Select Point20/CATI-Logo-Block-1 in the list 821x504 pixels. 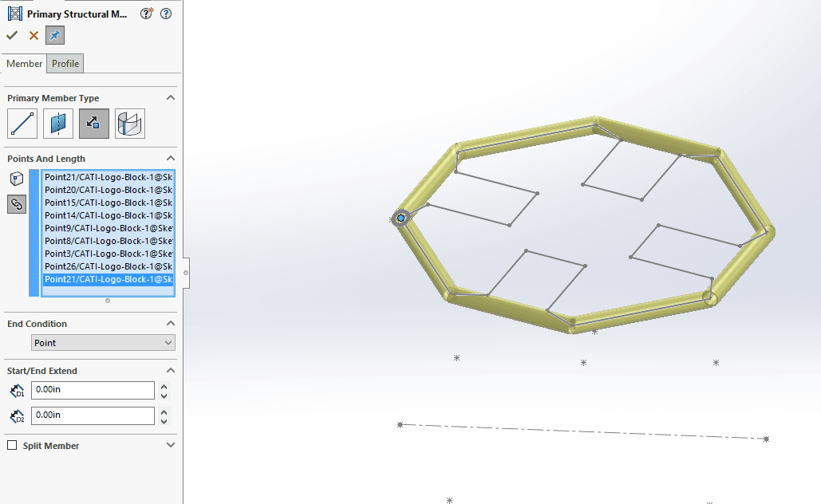click(109, 190)
